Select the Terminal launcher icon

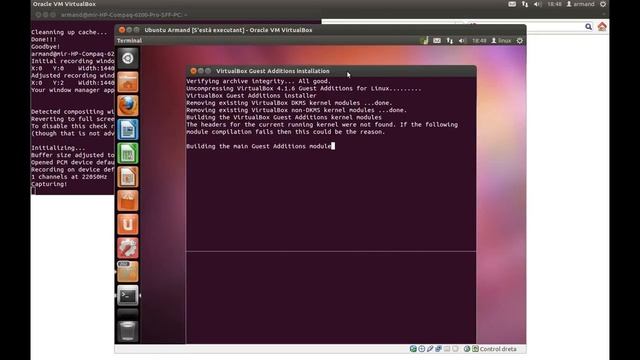(128, 295)
